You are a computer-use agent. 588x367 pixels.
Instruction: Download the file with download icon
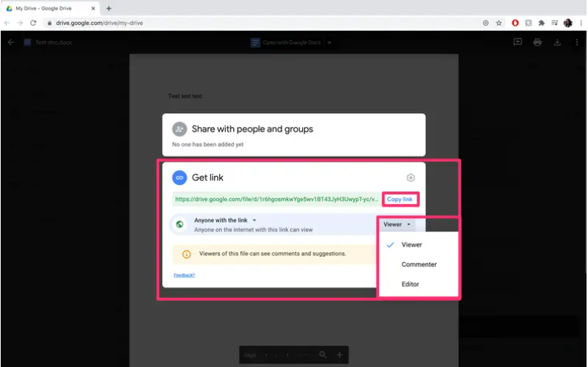click(557, 42)
